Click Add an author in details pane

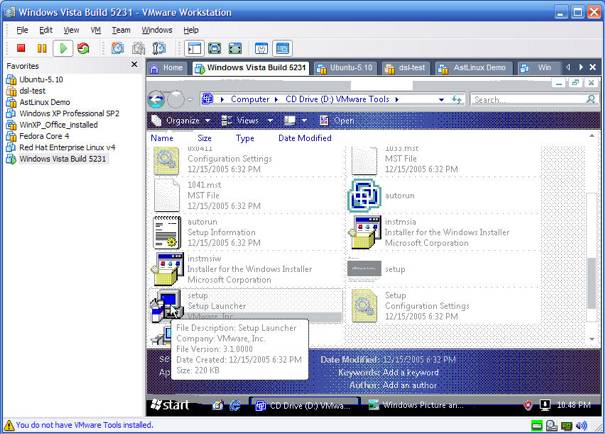[408, 385]
